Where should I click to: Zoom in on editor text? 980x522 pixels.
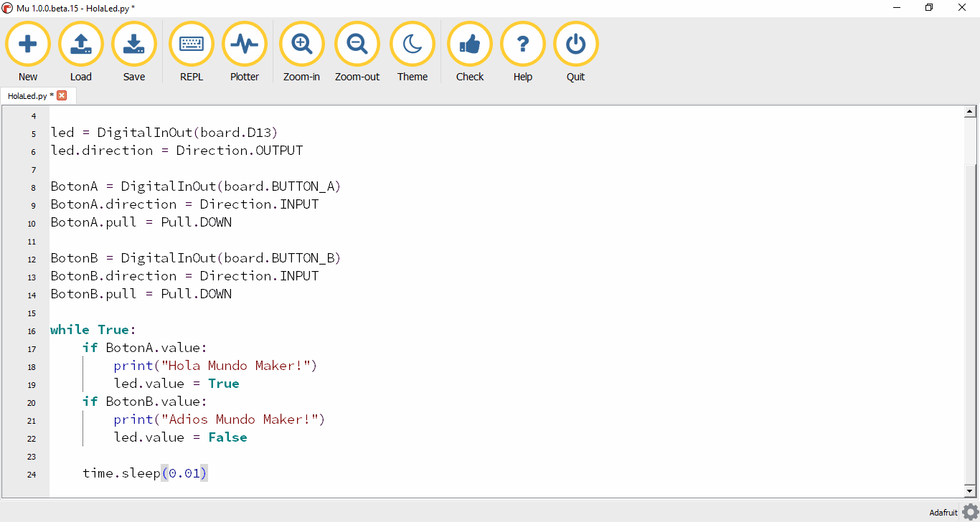[x=301, y=44]
